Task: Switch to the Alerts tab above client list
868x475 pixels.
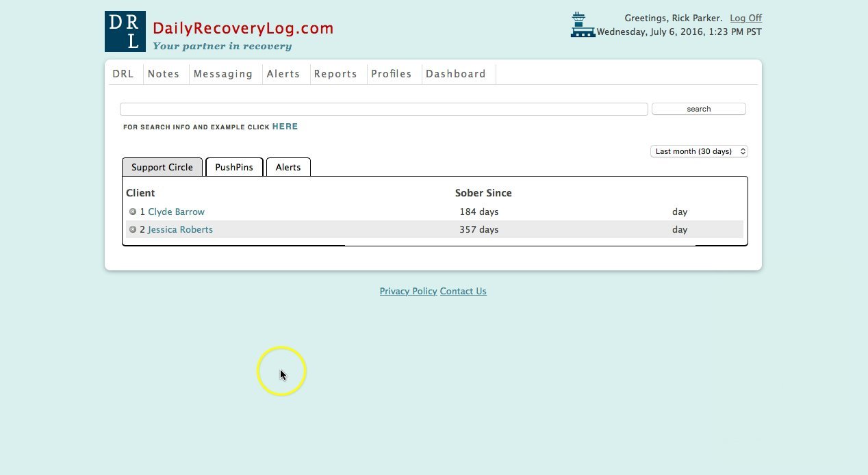Action: pos(288,167)
